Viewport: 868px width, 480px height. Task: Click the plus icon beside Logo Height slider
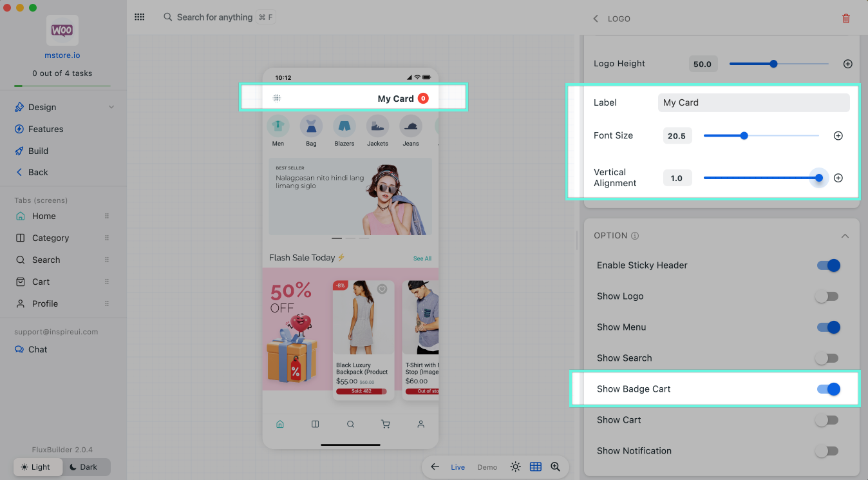[848, 64]
